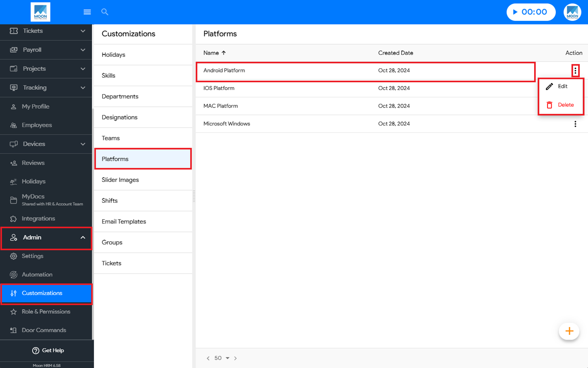Click the Payroll sidebar icon
Image resolution: width=588 pixels, height=368 pixels.
pyautogui.click(x=14, y=50)
